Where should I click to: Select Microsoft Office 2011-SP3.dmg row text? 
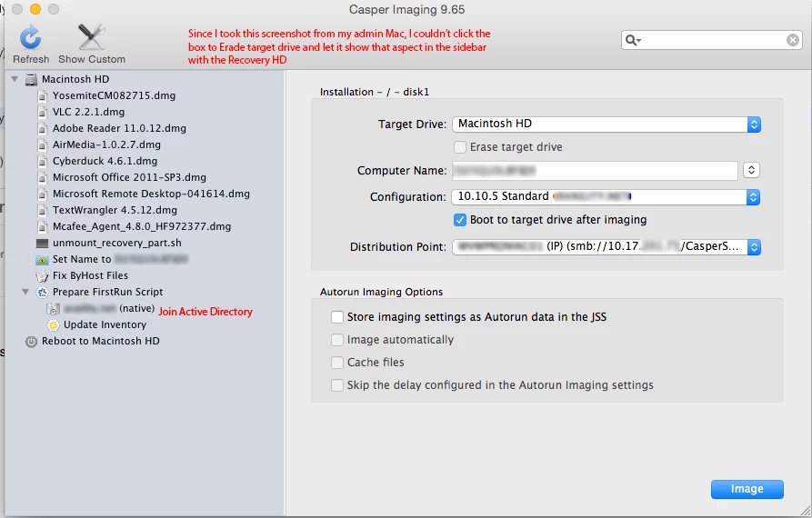tap(129, 177)
